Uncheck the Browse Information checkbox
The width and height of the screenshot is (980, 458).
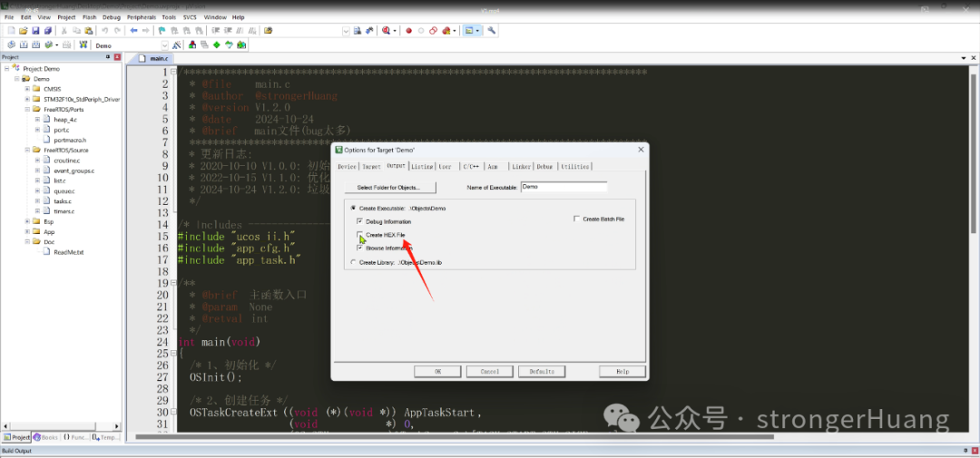click(359, 248)
